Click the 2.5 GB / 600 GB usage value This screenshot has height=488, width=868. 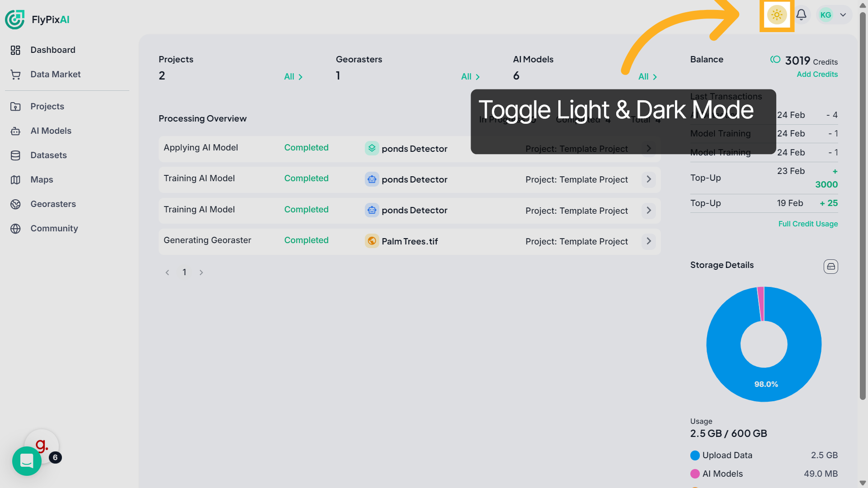(x=728, y=434)
